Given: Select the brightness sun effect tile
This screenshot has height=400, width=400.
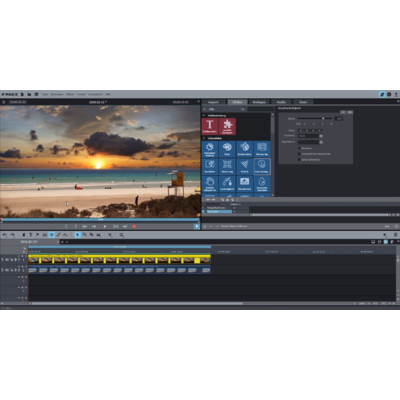Looking at the screenshot, I should click(210, 149).
